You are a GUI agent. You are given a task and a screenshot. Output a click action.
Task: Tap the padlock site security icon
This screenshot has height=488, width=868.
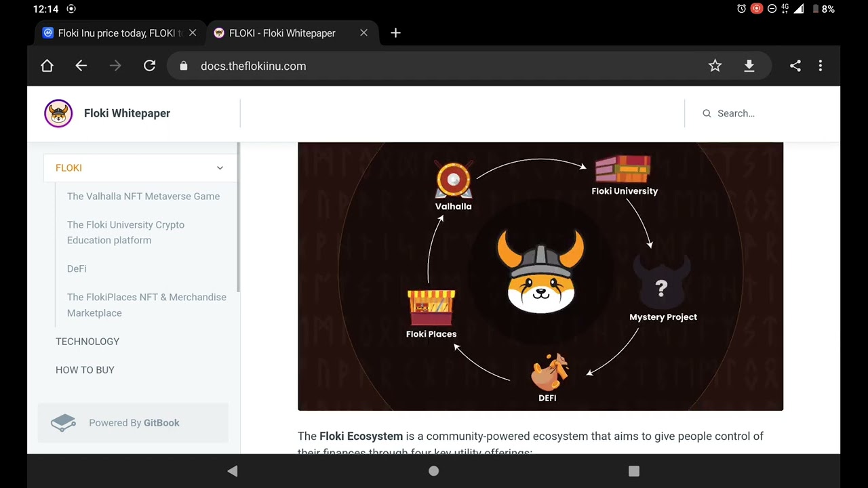pos(183,66)
